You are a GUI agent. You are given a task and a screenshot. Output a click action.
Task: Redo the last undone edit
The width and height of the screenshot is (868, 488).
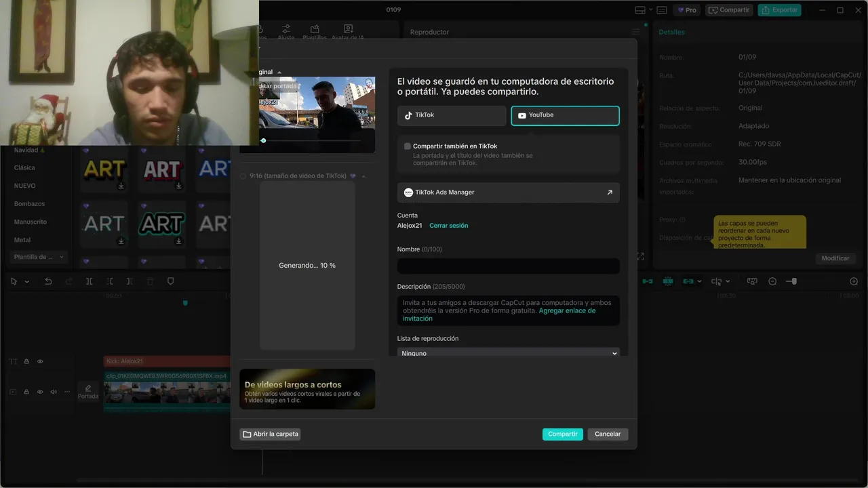68,281
